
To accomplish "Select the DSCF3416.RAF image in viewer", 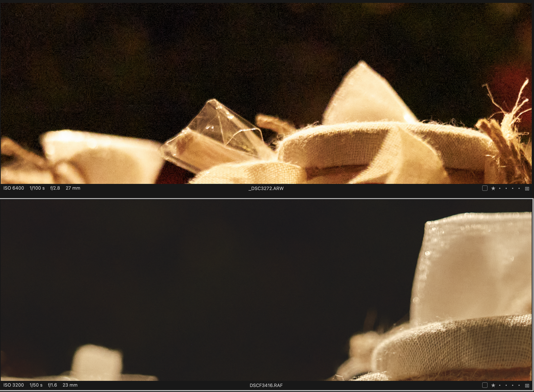I will pos(267,290).
